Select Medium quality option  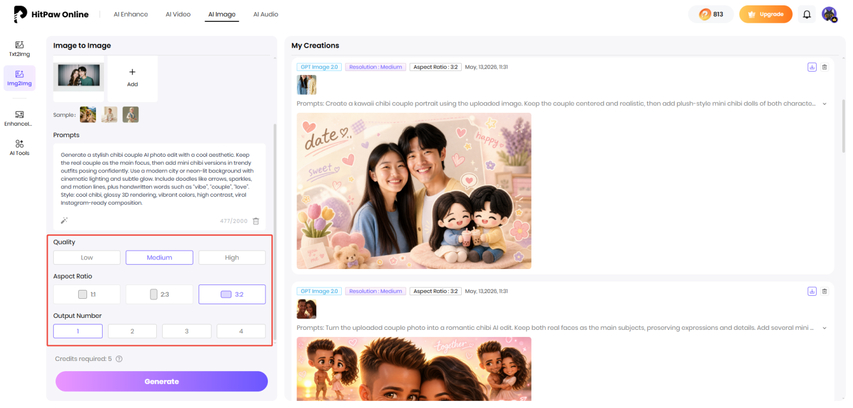coord(159,258)
